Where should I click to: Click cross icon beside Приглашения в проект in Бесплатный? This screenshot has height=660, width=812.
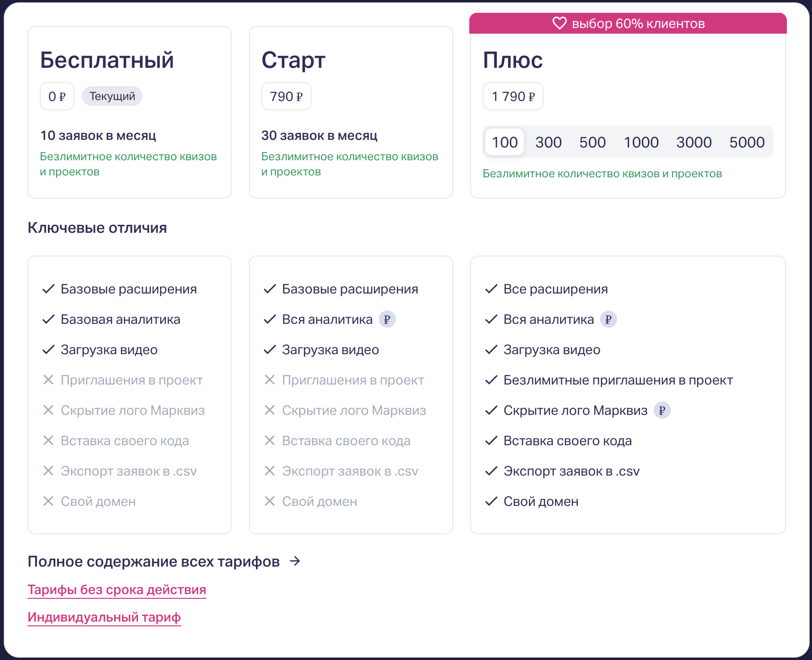click(x=48, y=380)
